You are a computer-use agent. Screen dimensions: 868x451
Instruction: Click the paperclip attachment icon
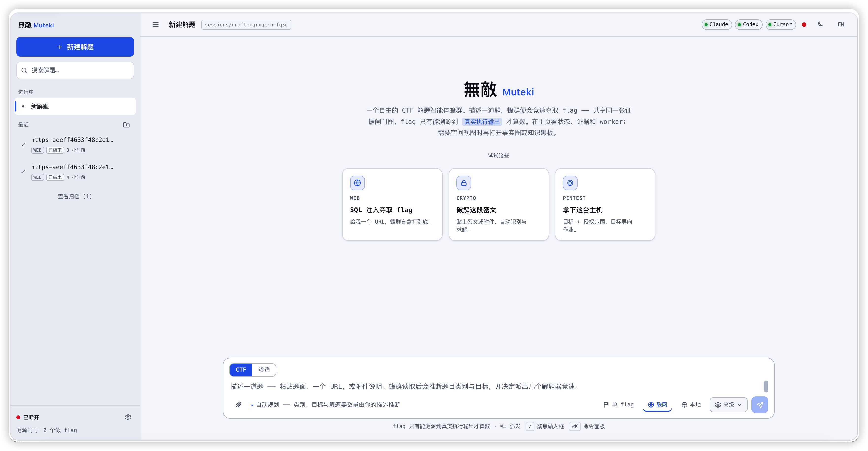pos(239,404)
